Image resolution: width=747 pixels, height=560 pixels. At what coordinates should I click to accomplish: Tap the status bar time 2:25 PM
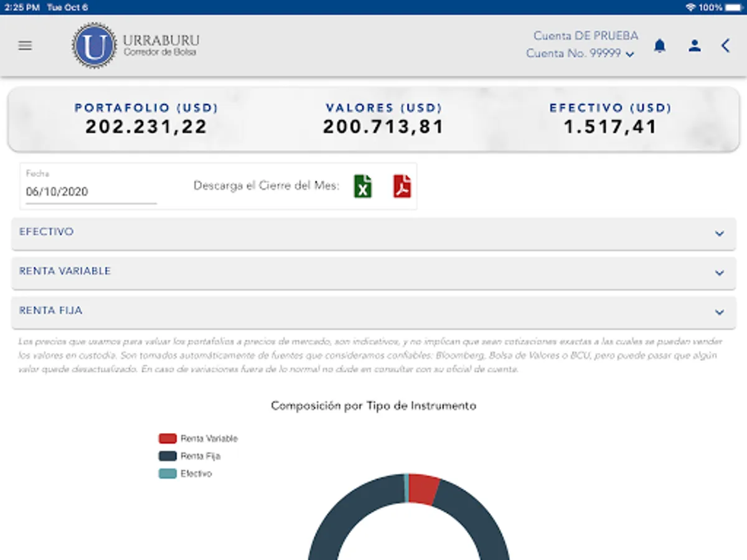tap(22, 7)
